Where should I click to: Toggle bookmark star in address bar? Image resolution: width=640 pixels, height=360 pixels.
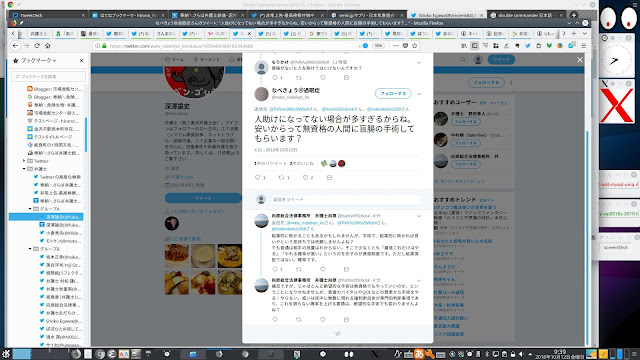[415, 46]
